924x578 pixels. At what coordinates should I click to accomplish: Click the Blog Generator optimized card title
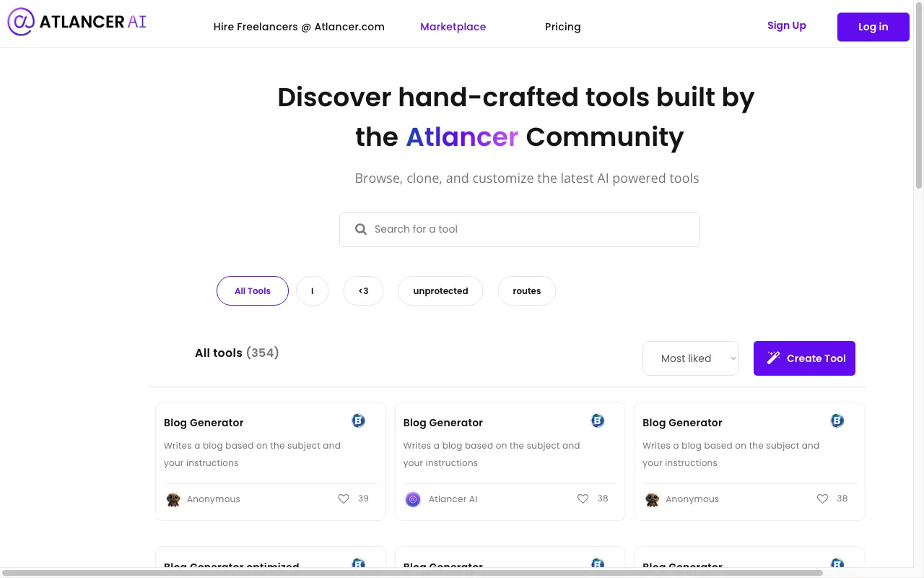click(x=231, y=566)
